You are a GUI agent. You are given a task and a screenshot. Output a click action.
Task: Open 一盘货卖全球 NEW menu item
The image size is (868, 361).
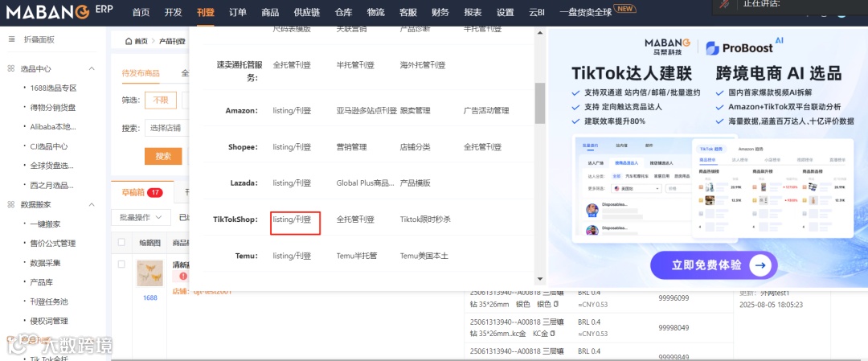click(x=597, y=11)
